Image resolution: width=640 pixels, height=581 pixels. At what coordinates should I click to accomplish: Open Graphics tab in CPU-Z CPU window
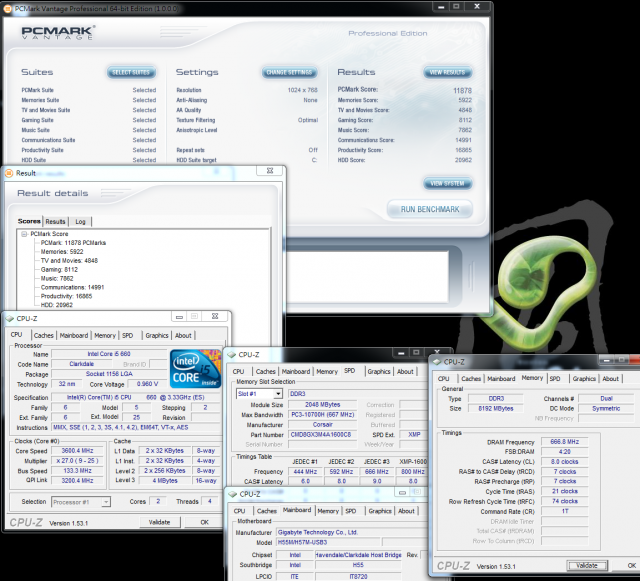tap(157, 335)
